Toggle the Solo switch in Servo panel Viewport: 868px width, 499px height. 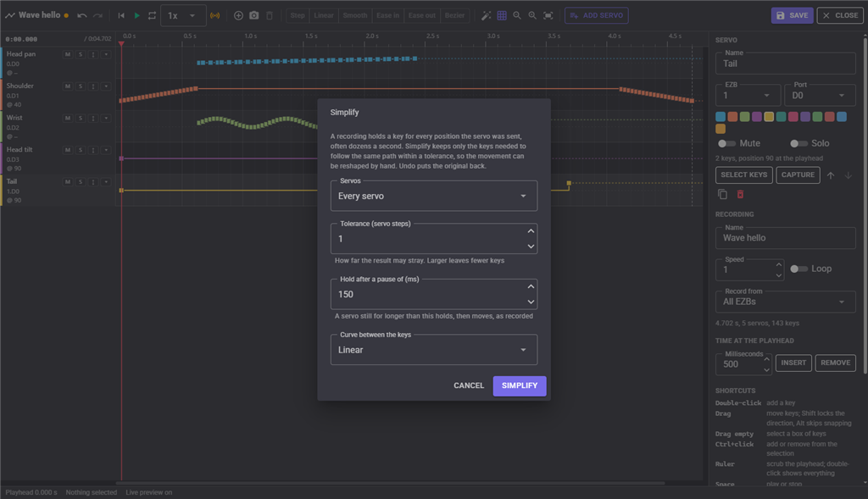point(798,143)
